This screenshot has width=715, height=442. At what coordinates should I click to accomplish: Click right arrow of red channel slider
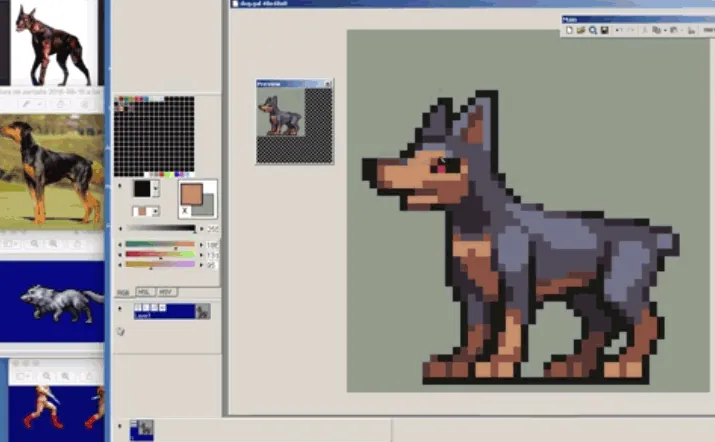click(x=202, y=244)
